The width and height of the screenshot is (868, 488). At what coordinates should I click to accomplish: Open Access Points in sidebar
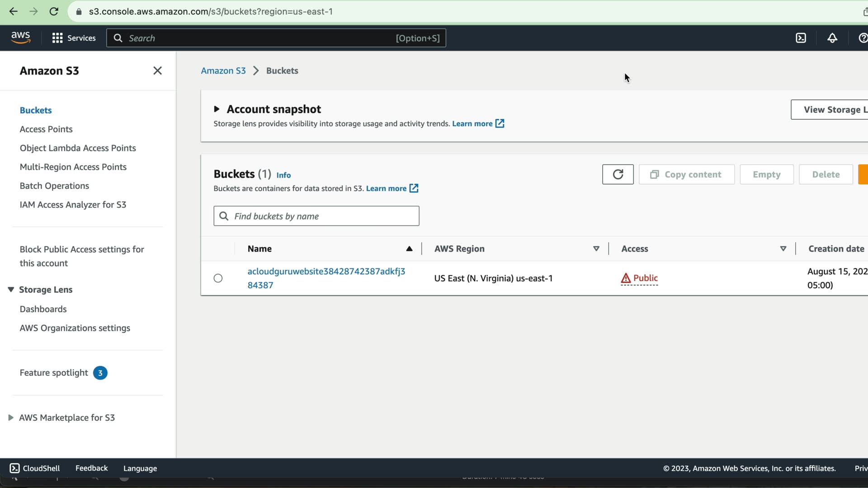click(x=46, y=129)
